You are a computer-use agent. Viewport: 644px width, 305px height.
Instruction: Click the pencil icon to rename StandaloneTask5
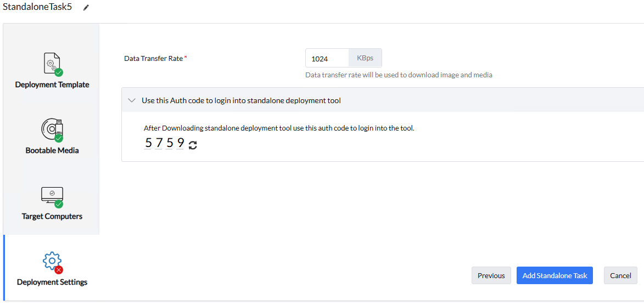click(x=86, y=8)
